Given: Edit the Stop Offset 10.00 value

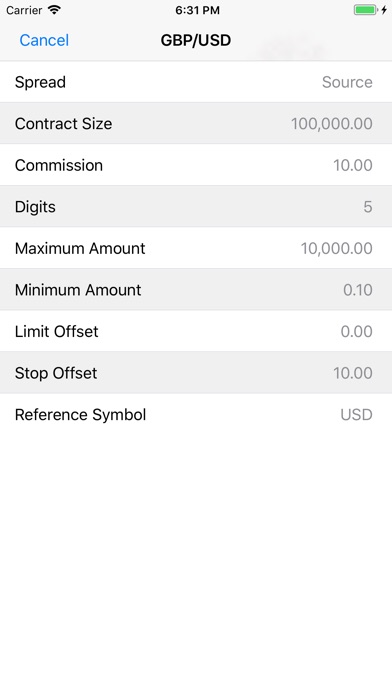Looking at the screenshot, I should point(353,373).
